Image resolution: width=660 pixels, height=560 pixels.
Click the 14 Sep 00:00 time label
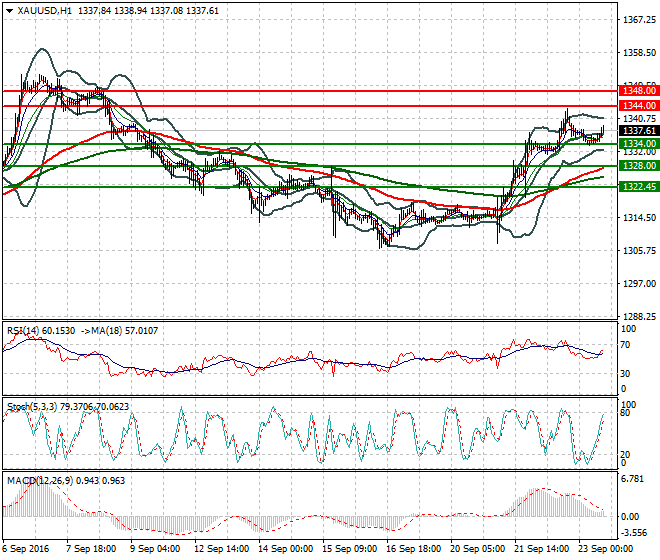click(x=285, y=549)
